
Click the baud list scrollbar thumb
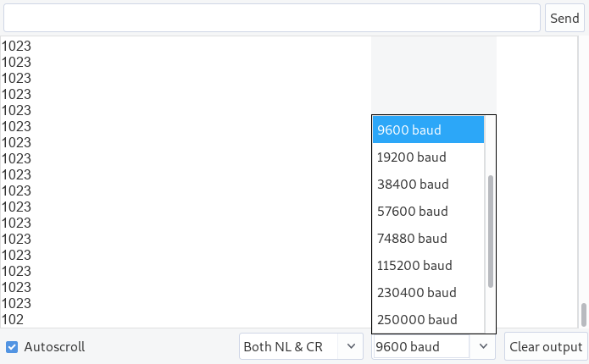coord(491,232)
